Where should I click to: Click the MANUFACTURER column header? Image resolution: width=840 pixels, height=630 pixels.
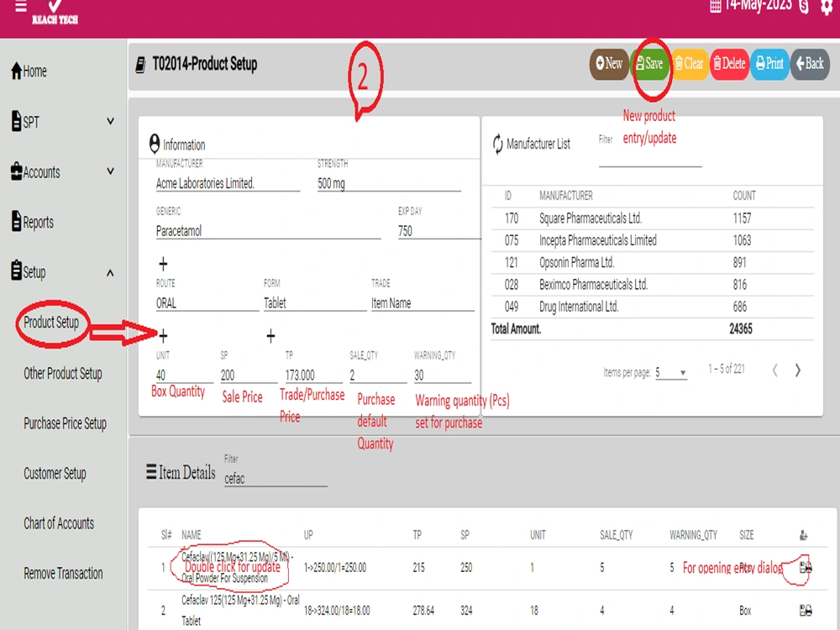point(565,196)
